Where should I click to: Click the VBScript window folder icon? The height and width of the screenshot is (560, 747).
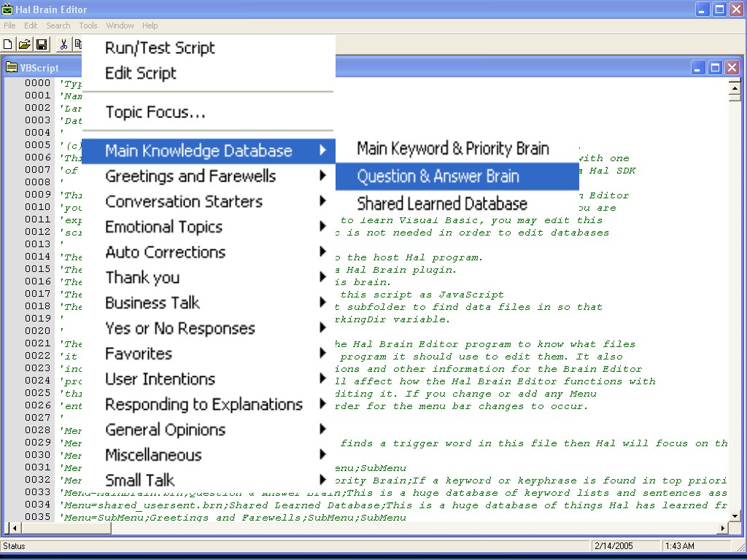pyautogui.click(x=12, y=68)
